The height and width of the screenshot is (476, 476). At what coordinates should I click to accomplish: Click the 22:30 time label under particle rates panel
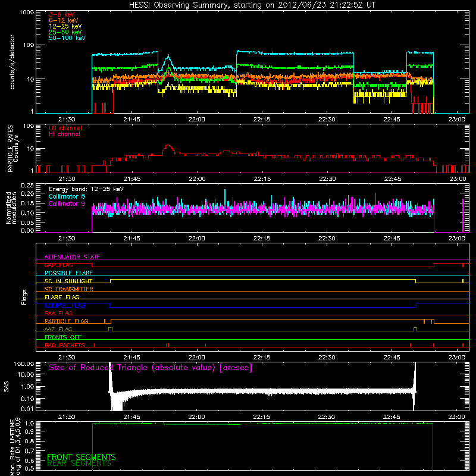(327, 179)
